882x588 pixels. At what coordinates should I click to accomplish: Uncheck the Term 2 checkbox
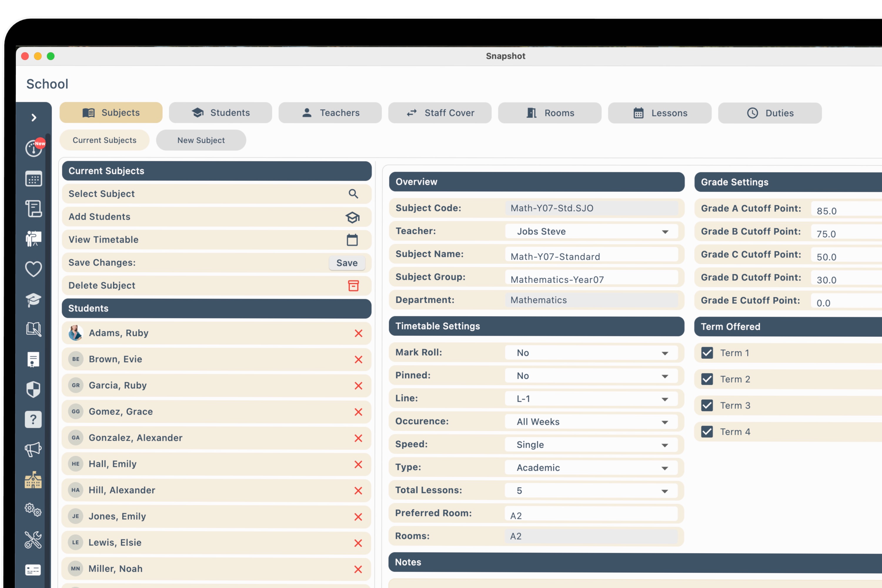[x=707, y=379]
